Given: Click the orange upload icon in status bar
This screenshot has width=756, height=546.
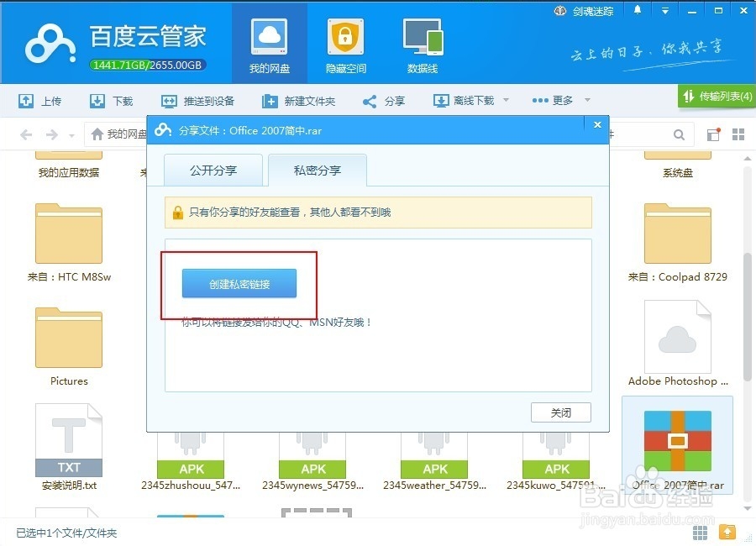Looking at the screenshot, I should coord(727,532).
